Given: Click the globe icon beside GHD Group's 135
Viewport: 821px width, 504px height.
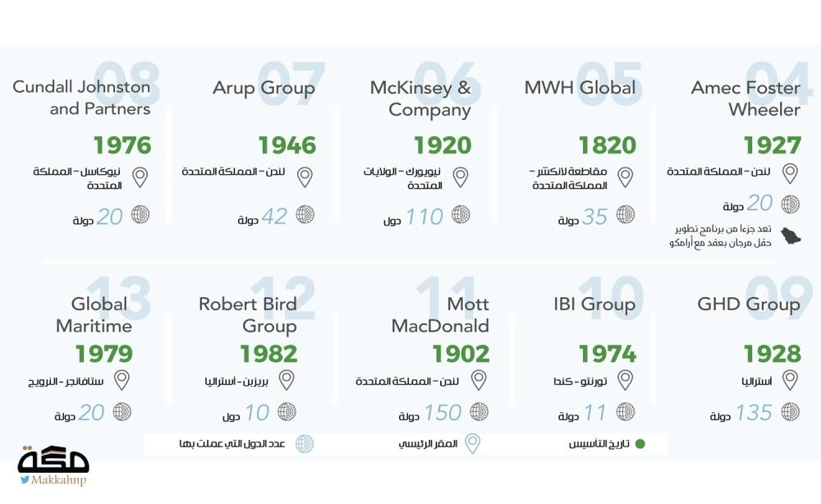Looking at the screenshot, I should (x=790, y=411).
